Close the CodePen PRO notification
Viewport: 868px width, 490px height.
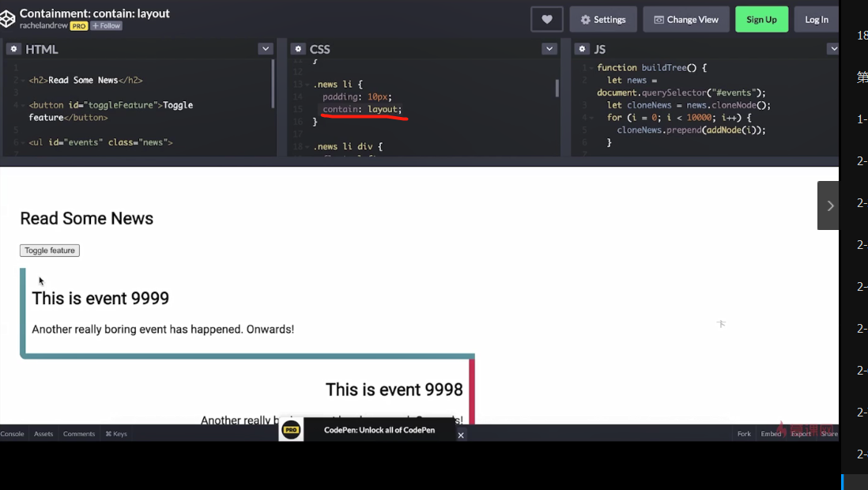tap(461, 435)
